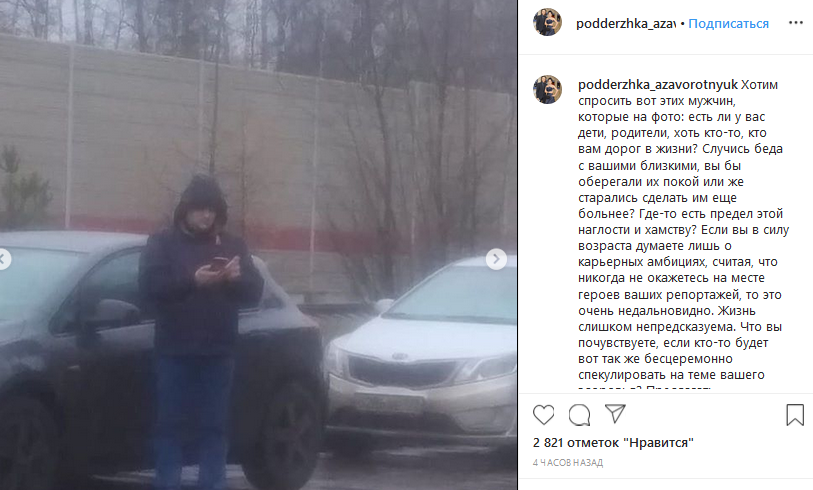Click the cut-off last line of caption
This screenshot has width=813, height=490.
pos(644,388)
